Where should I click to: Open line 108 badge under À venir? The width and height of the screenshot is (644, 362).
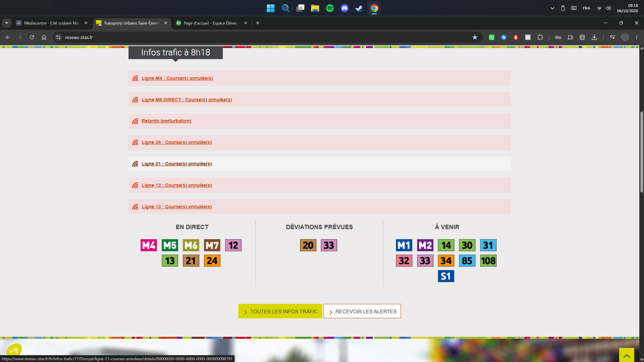coord(489,261)
